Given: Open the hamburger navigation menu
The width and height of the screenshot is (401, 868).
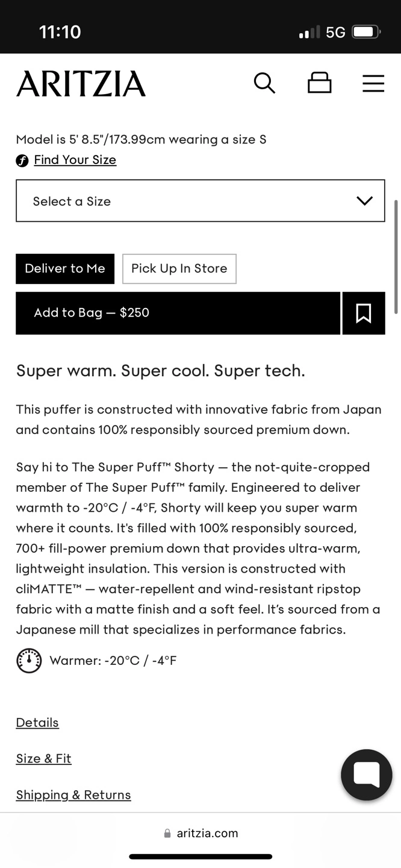Looking at the screenshot, I should coord(373,83).
